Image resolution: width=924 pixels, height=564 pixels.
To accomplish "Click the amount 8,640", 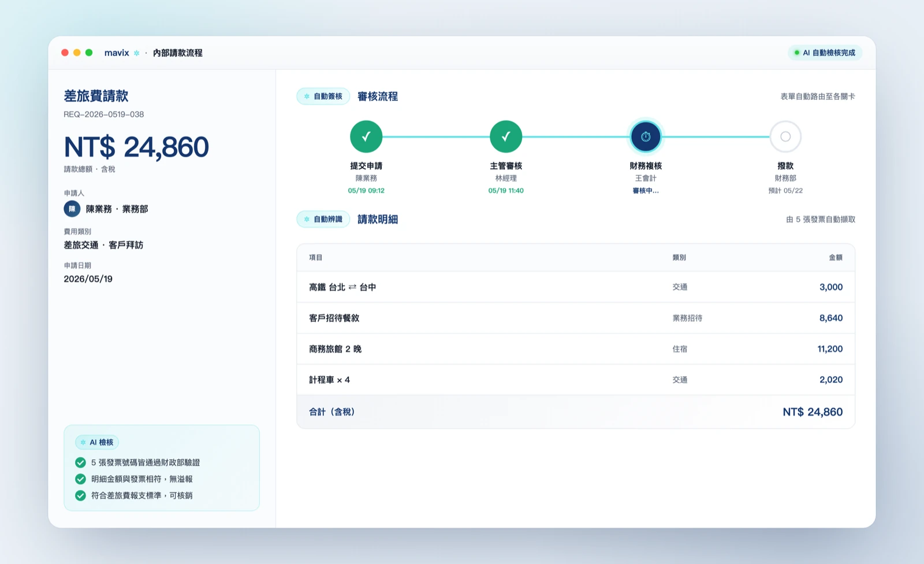I will pos(831,318).
